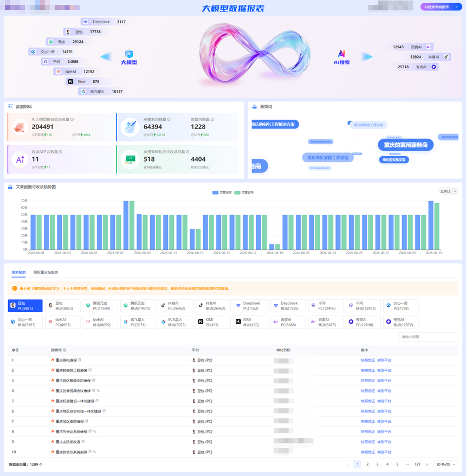This screenshot has height=476, width=466.
Task: Select the 豆包 PC(8875) platform chip
Action: pos(25,306)
